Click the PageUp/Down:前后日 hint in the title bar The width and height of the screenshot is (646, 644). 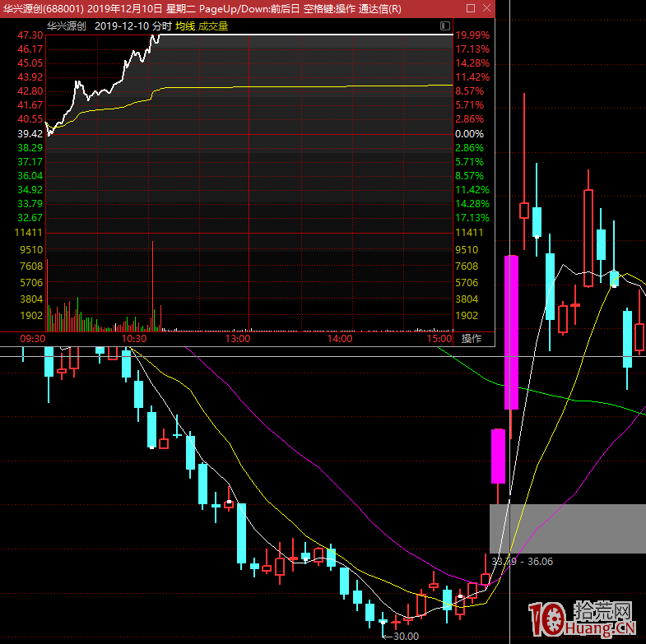click(249, 9)
